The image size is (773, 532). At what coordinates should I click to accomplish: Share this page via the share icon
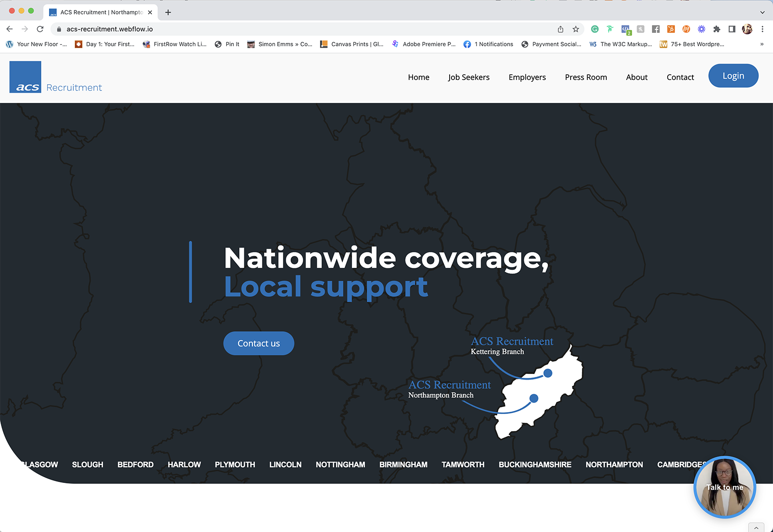(561, 29)
